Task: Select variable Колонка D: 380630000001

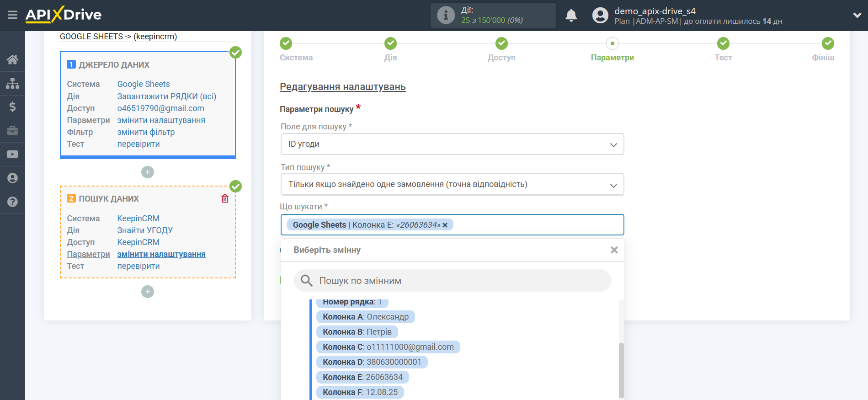Action: pyautogui.click(x=372, y=362)
